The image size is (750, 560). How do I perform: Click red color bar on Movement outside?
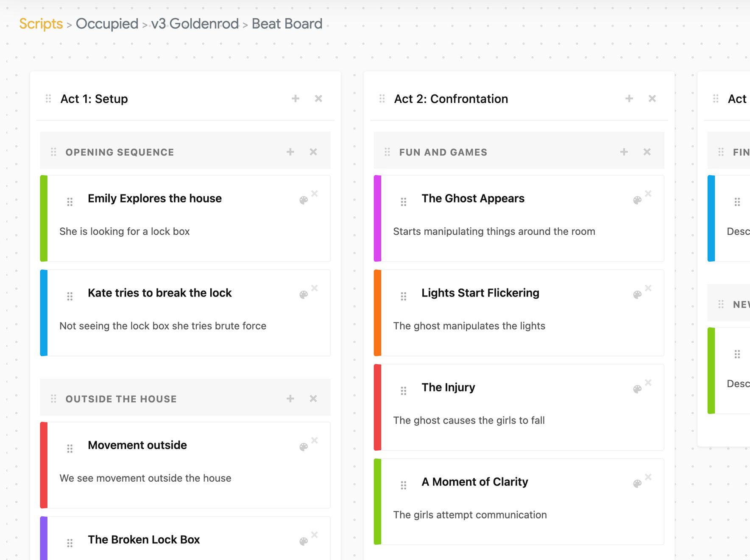(44, 465)
